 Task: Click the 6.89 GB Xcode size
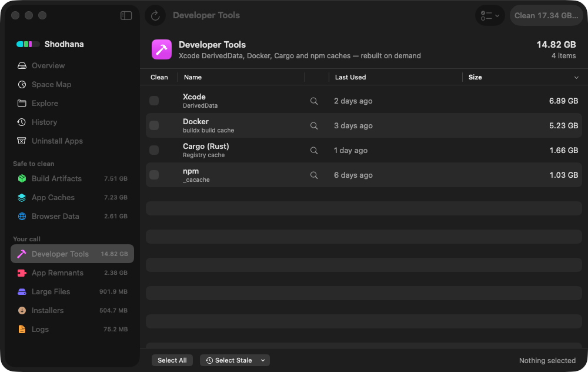(563, 101)
